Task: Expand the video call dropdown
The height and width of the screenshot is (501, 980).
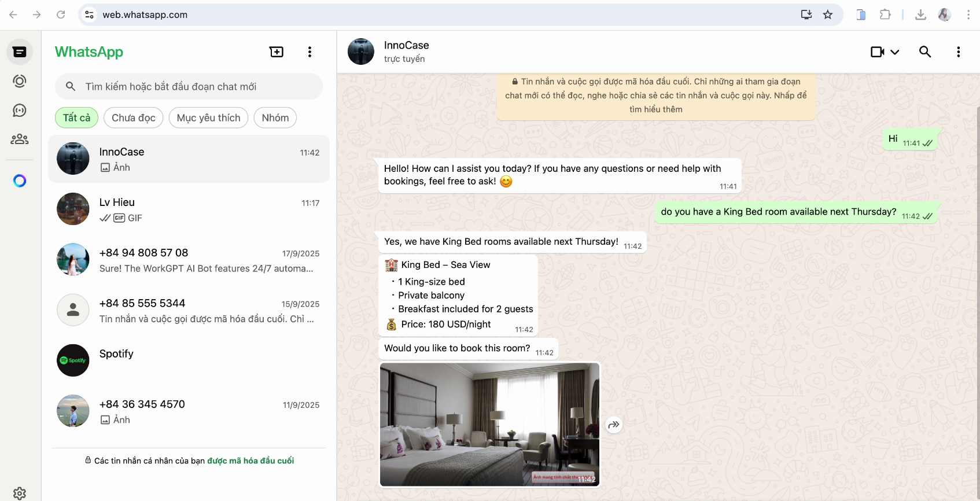Action: pos(895,52)
